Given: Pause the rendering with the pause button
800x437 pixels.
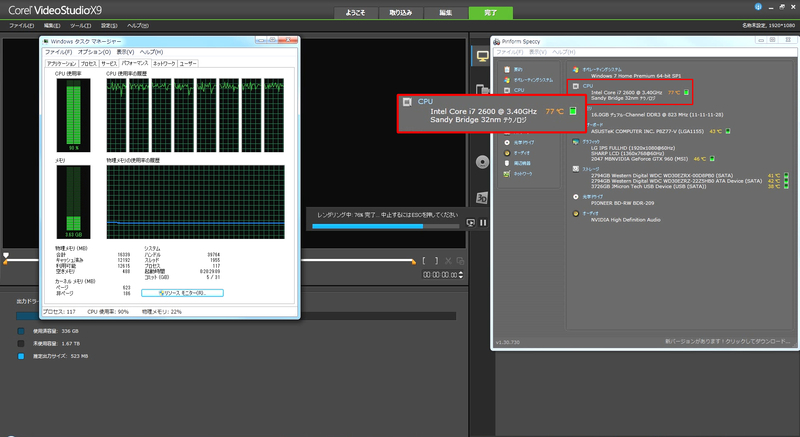Looking at the screenshot, I should (483, 223).
